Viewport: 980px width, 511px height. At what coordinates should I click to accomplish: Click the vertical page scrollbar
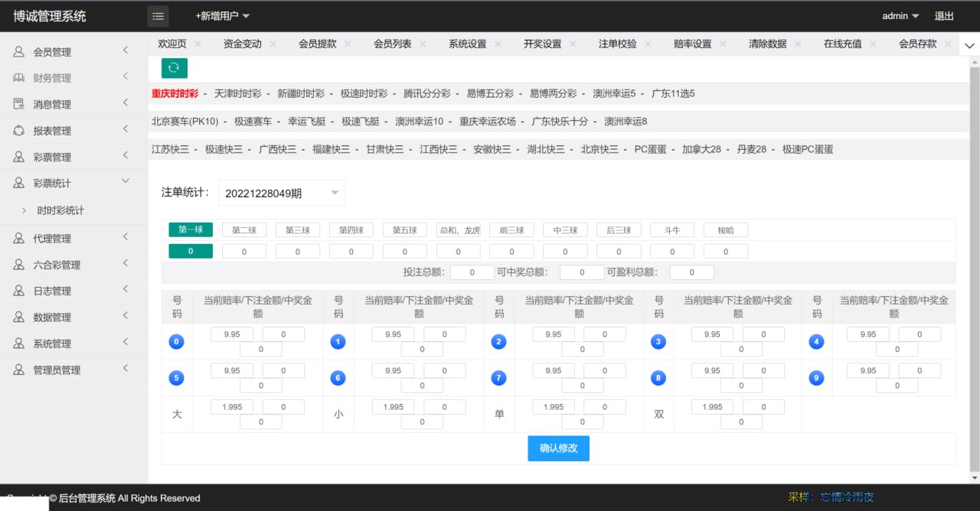coord(974,268)
